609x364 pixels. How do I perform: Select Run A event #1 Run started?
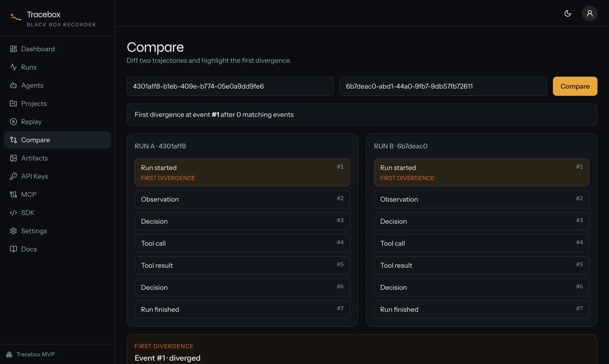click(242, 172)
